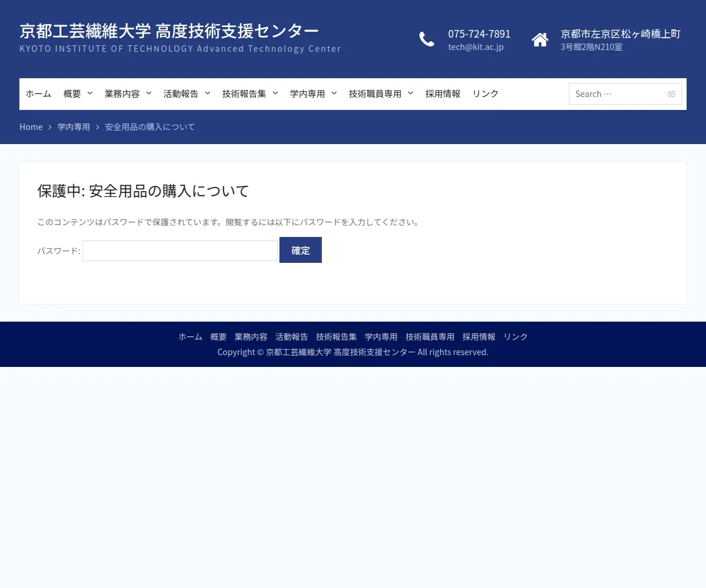
Task: Click the footer ホーム link
Action: 191,337
